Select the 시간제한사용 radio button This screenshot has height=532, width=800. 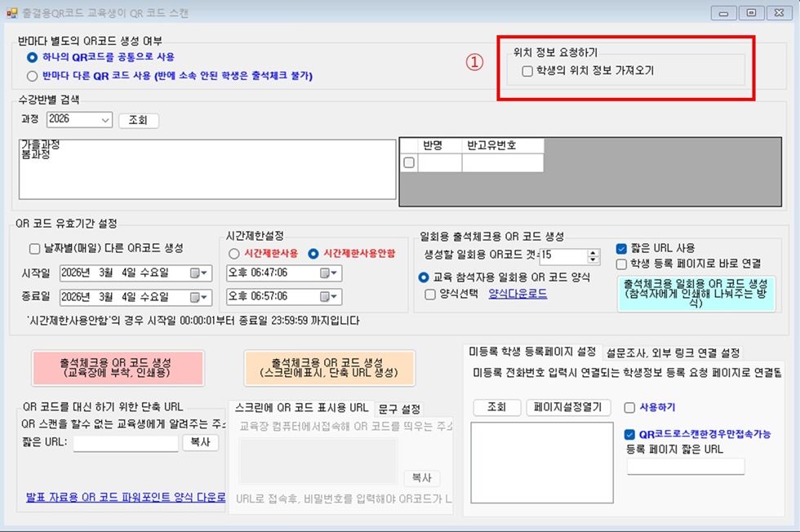[233, 254]
